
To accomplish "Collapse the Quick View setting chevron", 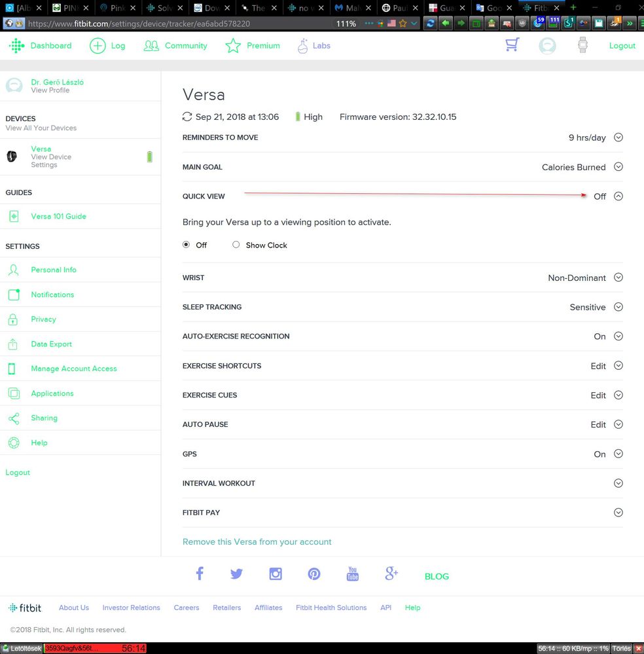I will click(618, 196).
